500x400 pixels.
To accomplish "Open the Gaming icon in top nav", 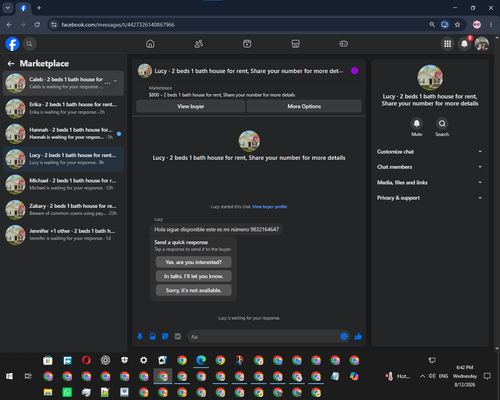I will pos(344,44).
